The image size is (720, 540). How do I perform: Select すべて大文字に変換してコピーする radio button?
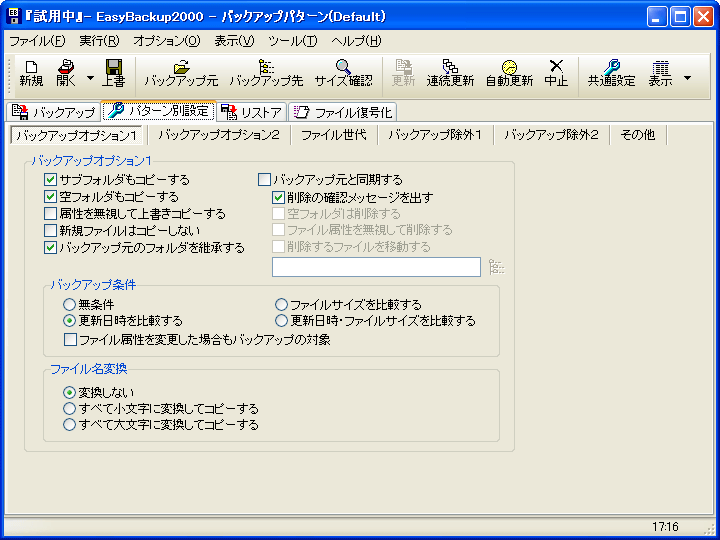tap(69, 424)
